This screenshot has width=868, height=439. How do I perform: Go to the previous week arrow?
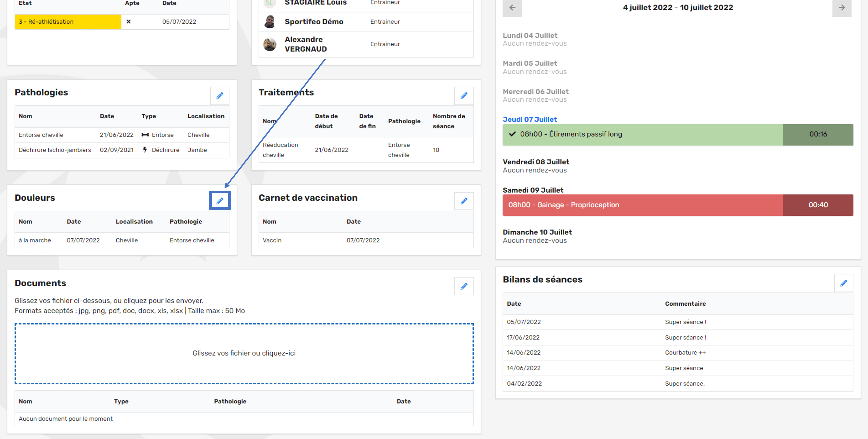click(x=512, y=7)
